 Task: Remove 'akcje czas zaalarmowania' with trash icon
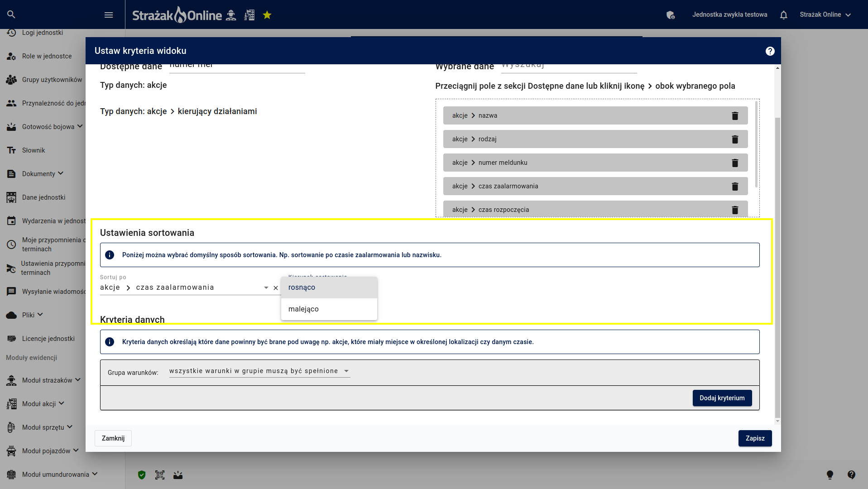pyautogui.click(x=735, y=187)
